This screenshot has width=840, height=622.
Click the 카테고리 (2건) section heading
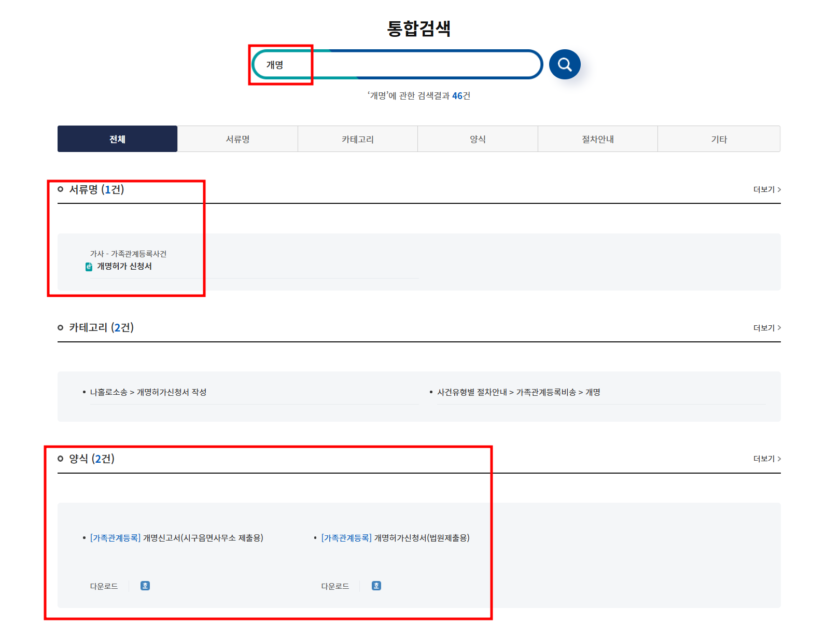tap(101, 327)
